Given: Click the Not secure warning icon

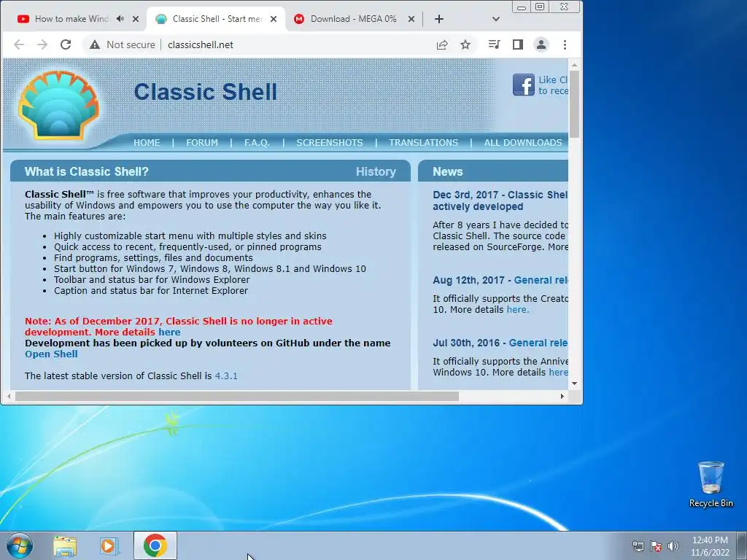Looking at the screenshot, I should click(x=95, y=44).
